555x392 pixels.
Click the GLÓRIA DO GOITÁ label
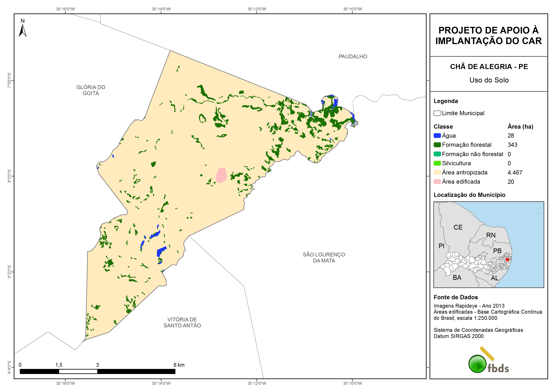(91, 90)
